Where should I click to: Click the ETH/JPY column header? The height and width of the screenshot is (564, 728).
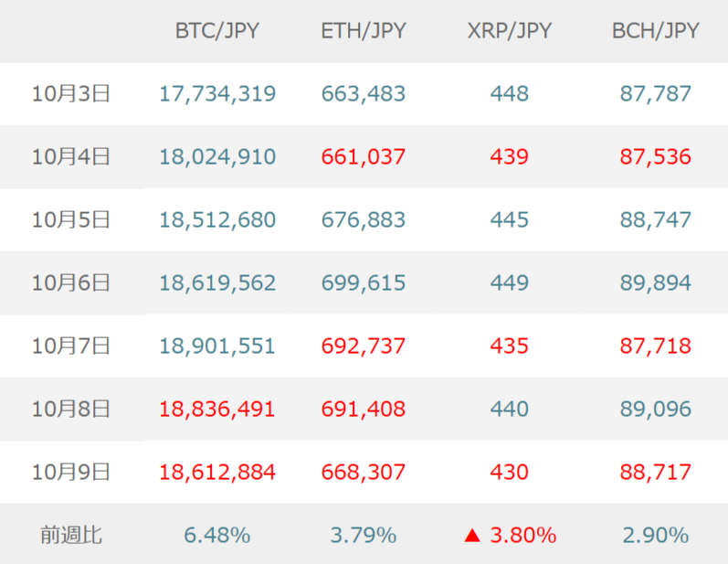click(364, 31)
